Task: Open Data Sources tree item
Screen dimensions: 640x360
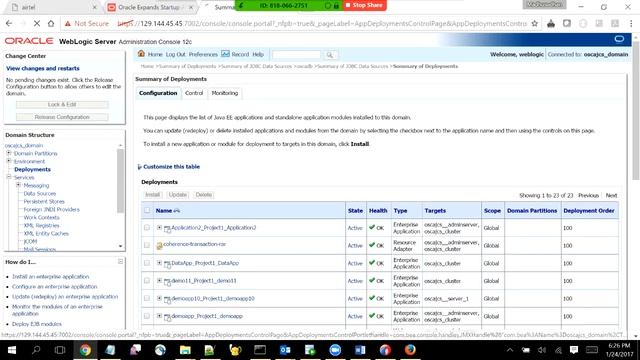Action: coord(40,193)
